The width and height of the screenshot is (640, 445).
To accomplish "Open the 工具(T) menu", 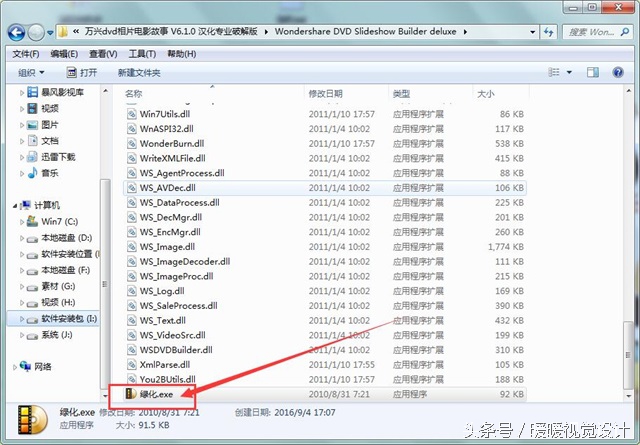I will tap(142, 54).
